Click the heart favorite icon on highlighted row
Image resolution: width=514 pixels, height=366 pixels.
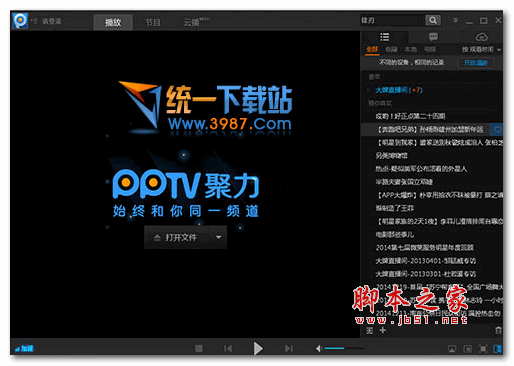(x=497, y=129)
